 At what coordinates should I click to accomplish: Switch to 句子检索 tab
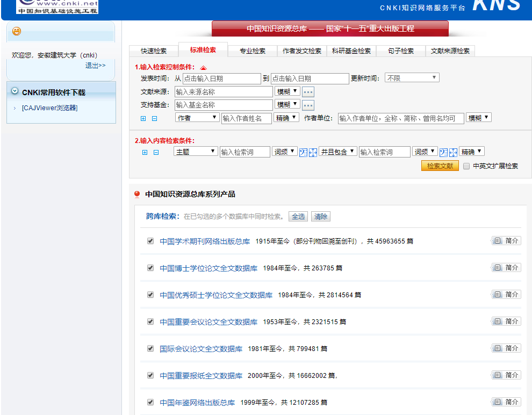[401, 51]
